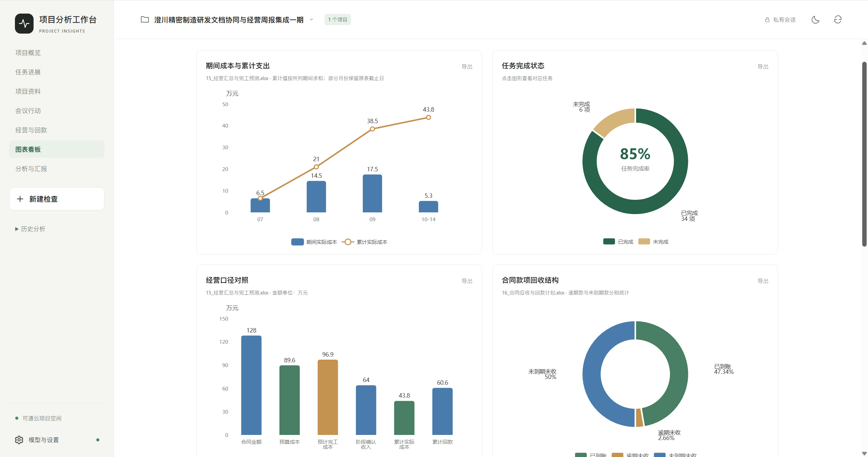The height and width of the screenshot is (457, 868).
Task: Toggle 累计实际成本 legend line marker
Action: (x=348, y=242)
